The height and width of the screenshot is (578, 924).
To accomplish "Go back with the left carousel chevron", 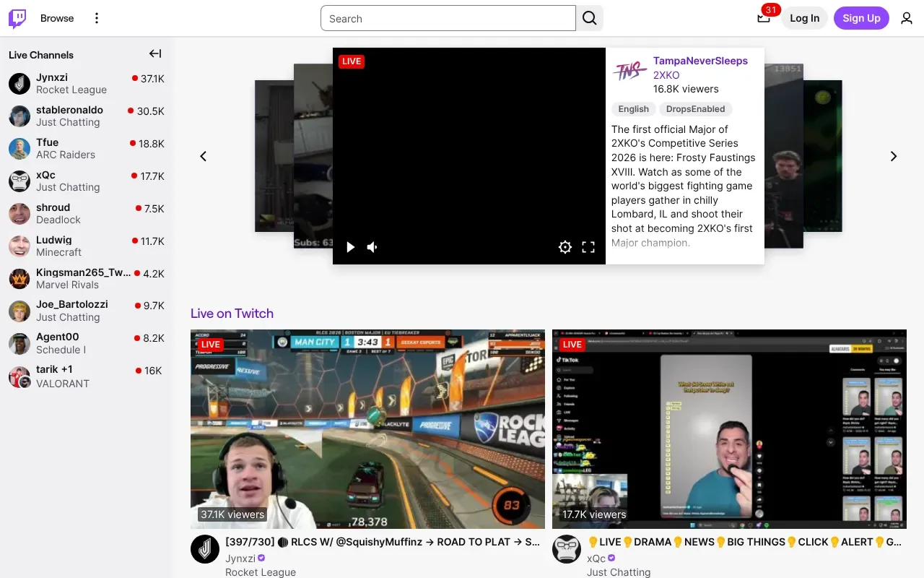I will pos(203,156).
